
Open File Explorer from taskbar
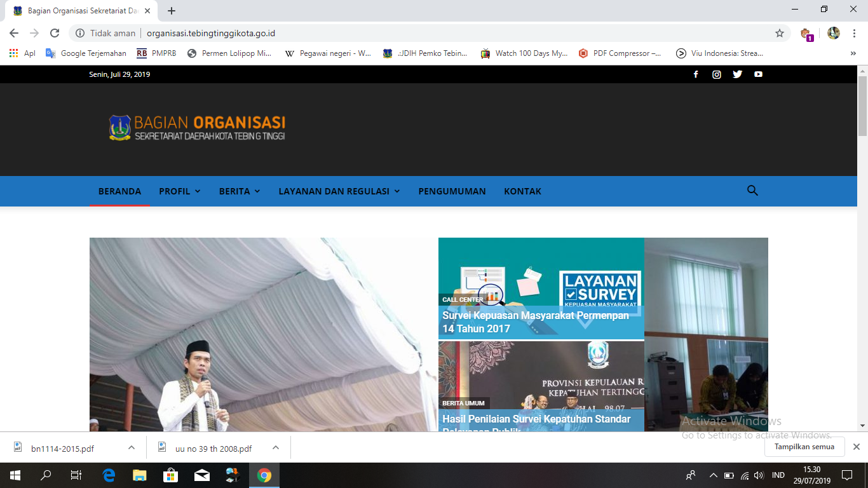(140, 475)
